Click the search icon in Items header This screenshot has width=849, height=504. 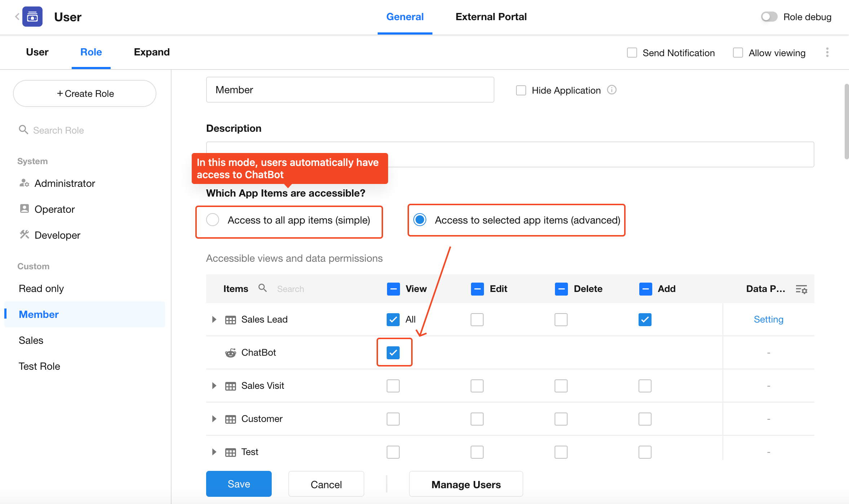[262, 288]
